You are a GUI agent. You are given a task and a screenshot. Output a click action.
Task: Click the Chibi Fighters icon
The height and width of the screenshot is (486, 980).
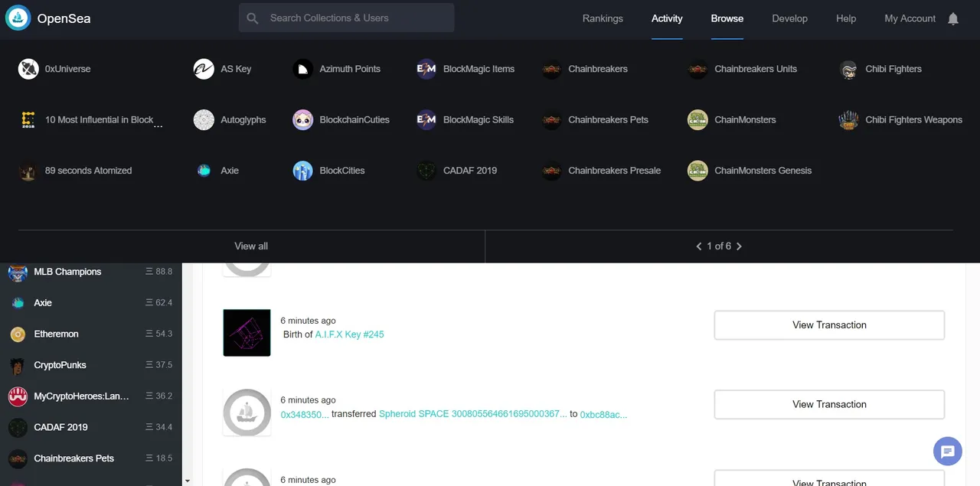[x=848, y=69]
